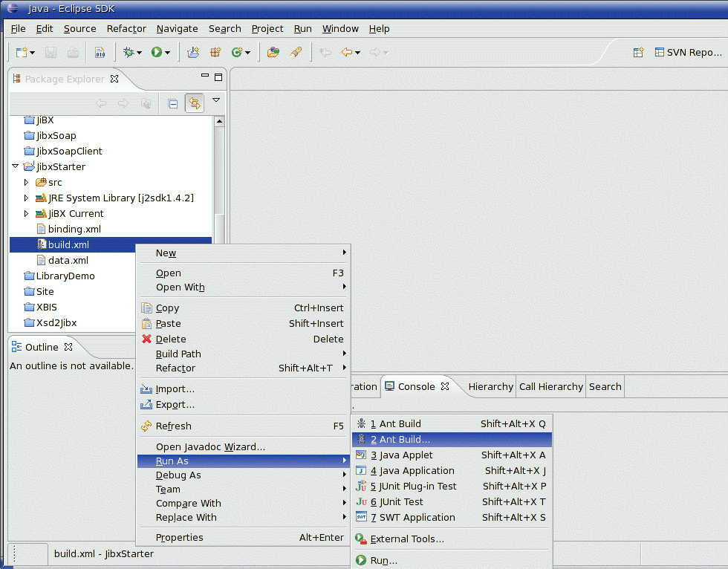Screen dimensions: 728x569
Task: Click Collapse All in Package Explorer
Action: pos(173,103)
